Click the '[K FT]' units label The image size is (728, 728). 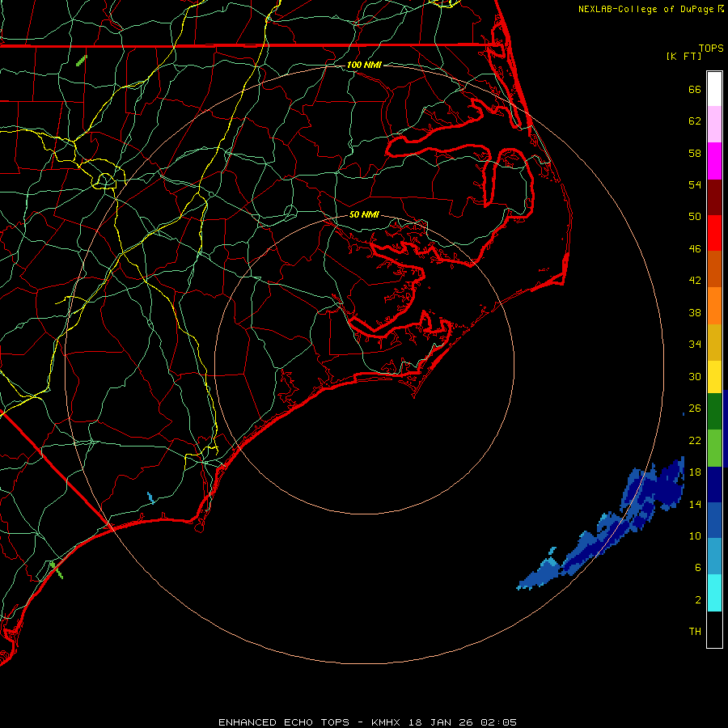pos(684,57)
